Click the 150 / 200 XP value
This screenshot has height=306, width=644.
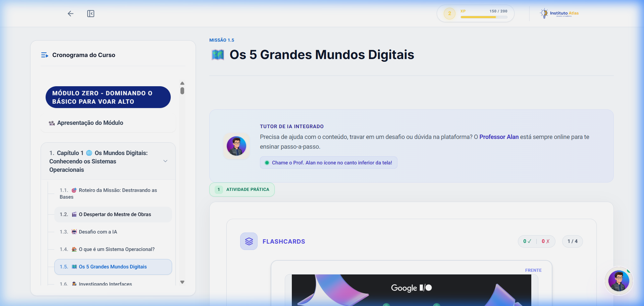[498, 11]
